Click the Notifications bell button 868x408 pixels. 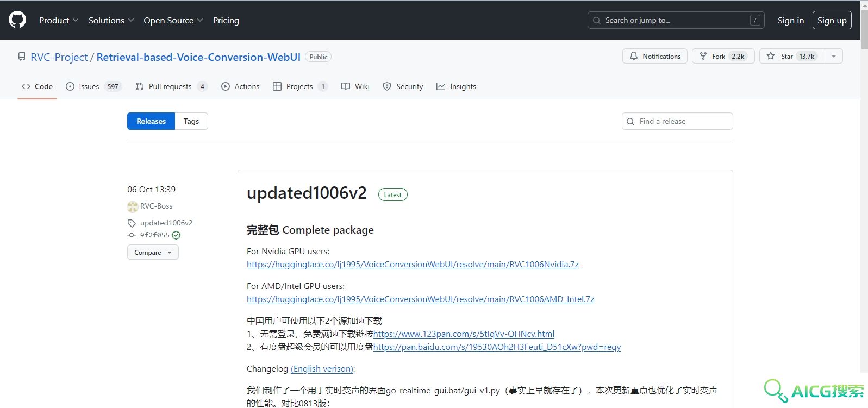pos(655,56)
